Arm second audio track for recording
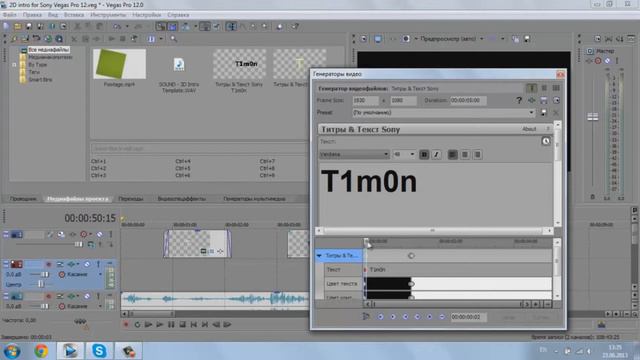The image size is (640, 360). coord(49,296)
